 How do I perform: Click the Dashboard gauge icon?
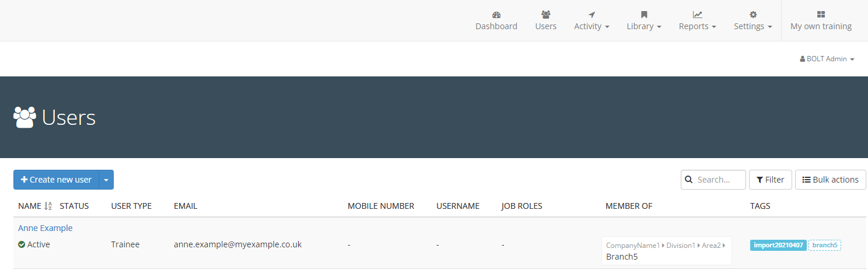point(496,15)
